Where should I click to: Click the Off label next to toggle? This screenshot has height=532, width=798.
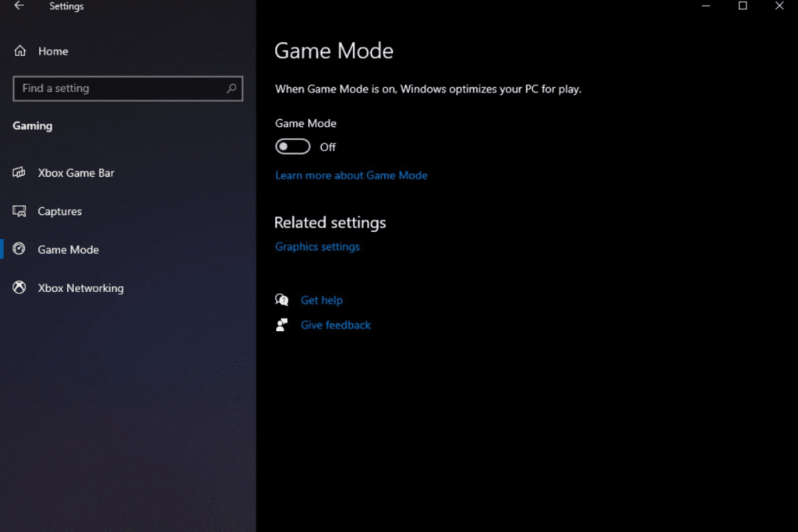point(328,147)
